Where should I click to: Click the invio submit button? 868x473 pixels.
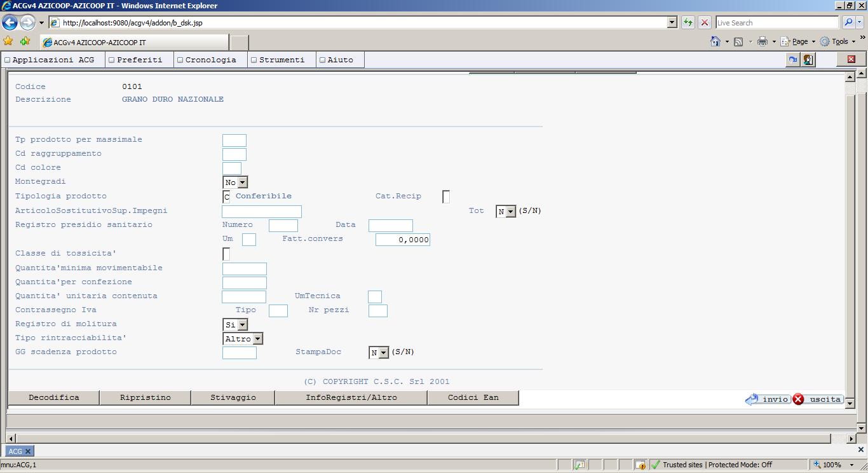[x=768, y=399]
